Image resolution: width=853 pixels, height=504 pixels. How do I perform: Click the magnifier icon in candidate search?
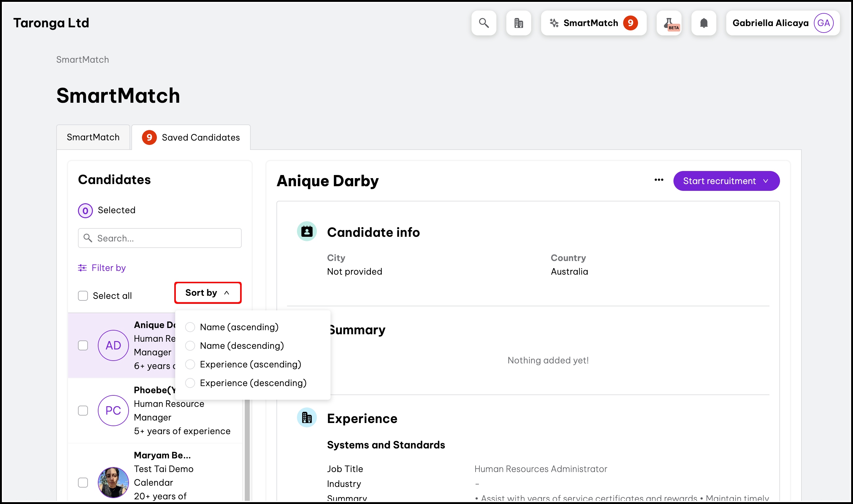coord(88,238)
